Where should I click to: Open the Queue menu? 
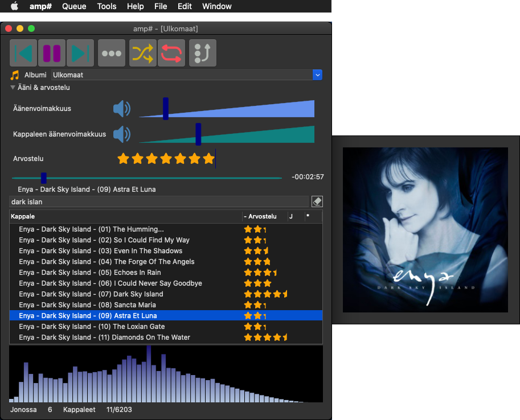tap(74, 6)
